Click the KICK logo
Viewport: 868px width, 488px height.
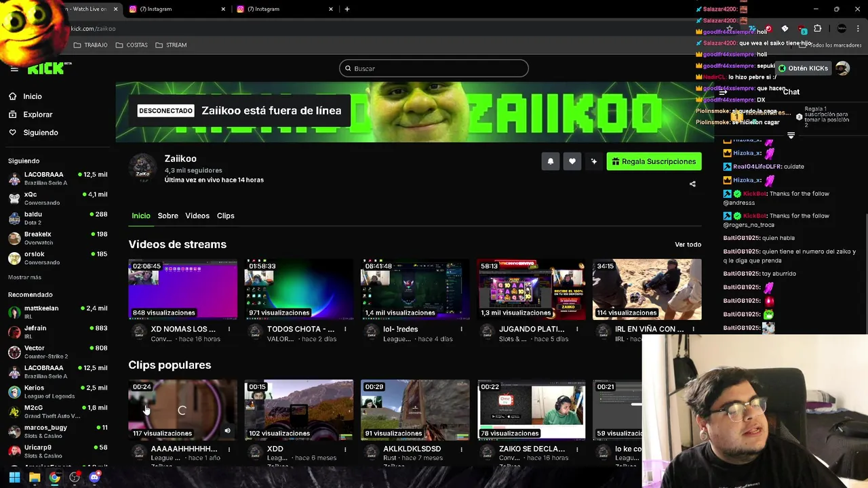click(48, 68)
